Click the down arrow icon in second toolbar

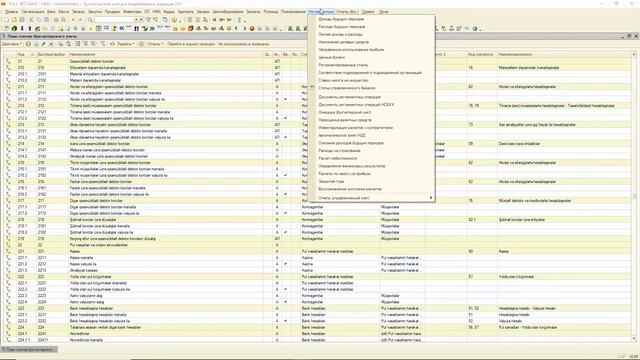click(22, 28)
